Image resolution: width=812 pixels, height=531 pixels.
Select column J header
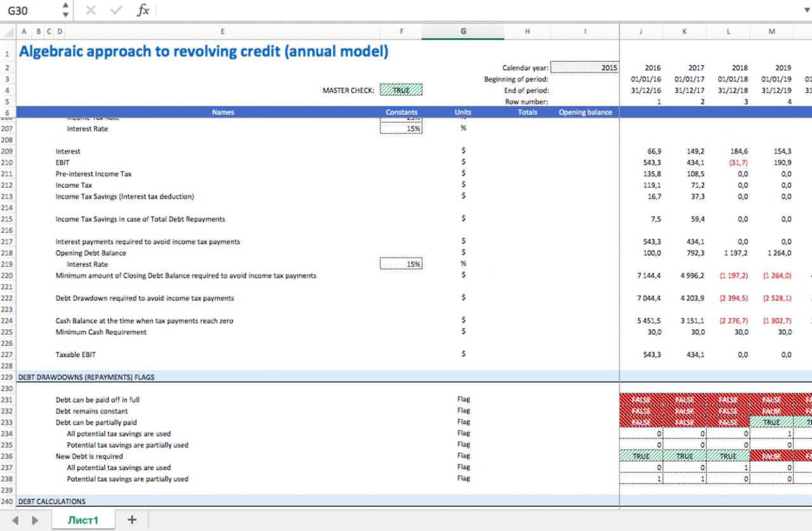641,31
